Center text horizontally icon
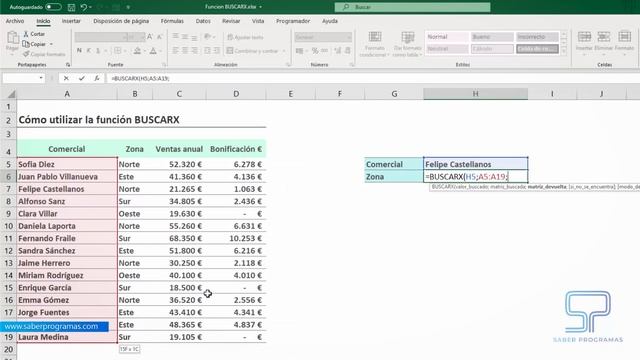The image size is (640, 360). click(x=185, y=51)
